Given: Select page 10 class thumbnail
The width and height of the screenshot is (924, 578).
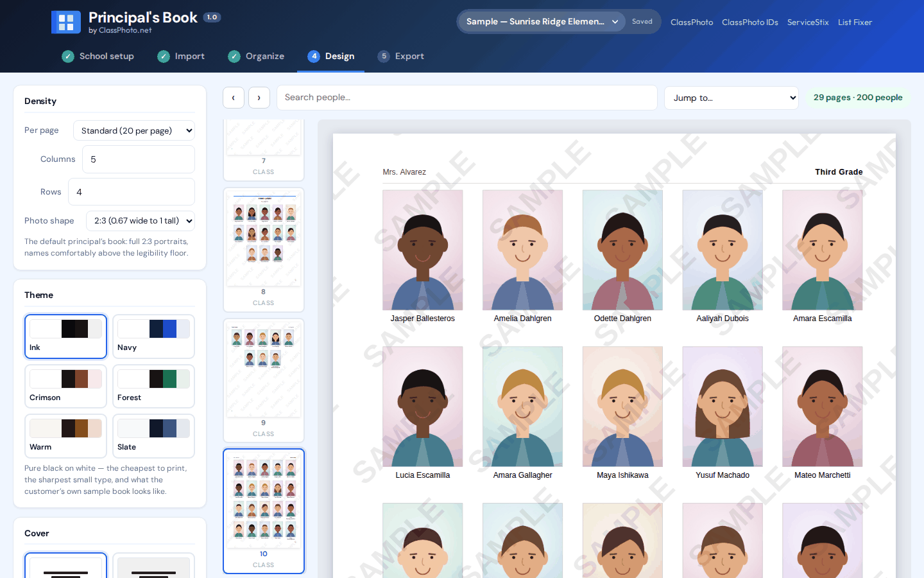Looking at the screenshot, I should (264, 511).
